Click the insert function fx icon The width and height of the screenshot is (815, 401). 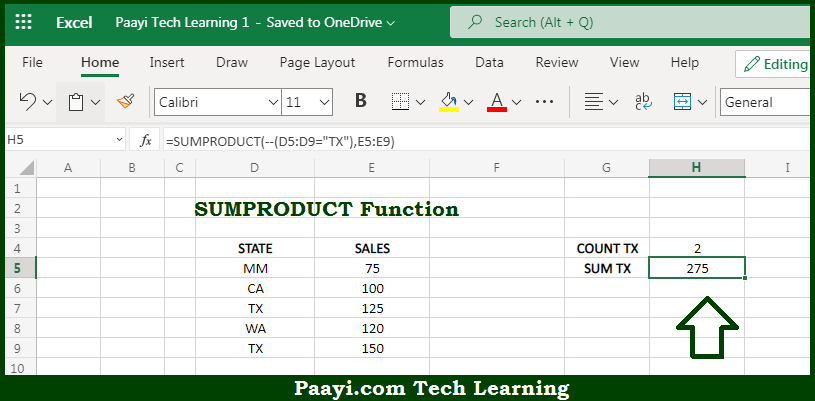[146, 140]
